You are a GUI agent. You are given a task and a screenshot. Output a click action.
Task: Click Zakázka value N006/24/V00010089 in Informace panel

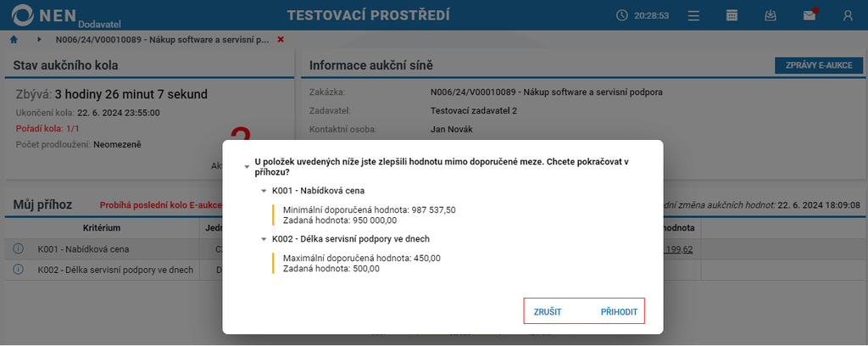coord(547,92)
